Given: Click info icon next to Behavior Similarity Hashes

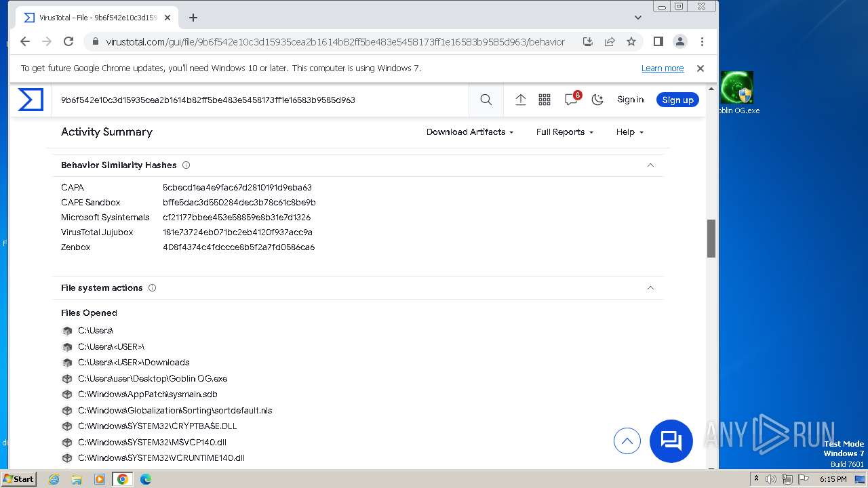Looking at the screenshot, I should [186, 165].
